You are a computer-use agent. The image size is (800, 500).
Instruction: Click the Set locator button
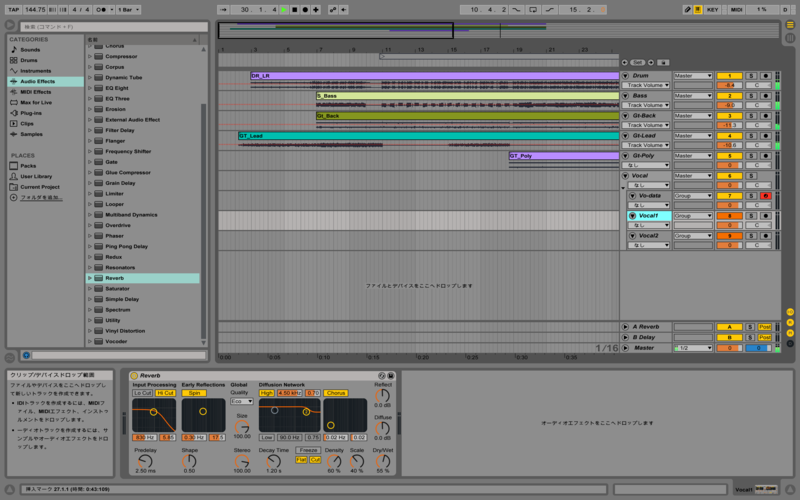point(637,62)
